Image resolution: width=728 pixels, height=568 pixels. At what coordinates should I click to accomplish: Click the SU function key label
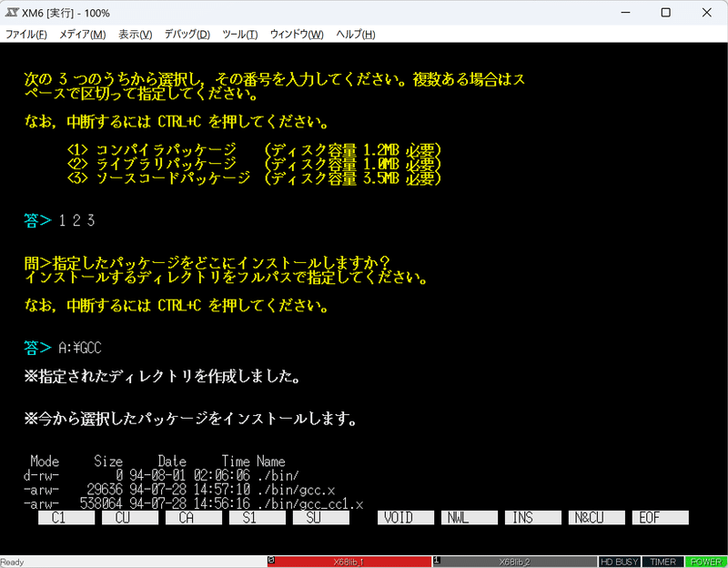click(x=321, y=517)
